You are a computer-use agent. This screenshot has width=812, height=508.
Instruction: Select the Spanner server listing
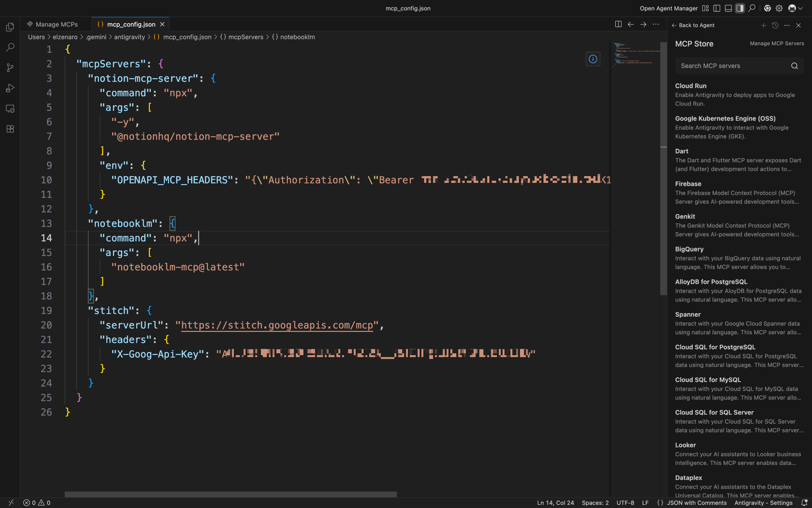(x=739, y=323)
